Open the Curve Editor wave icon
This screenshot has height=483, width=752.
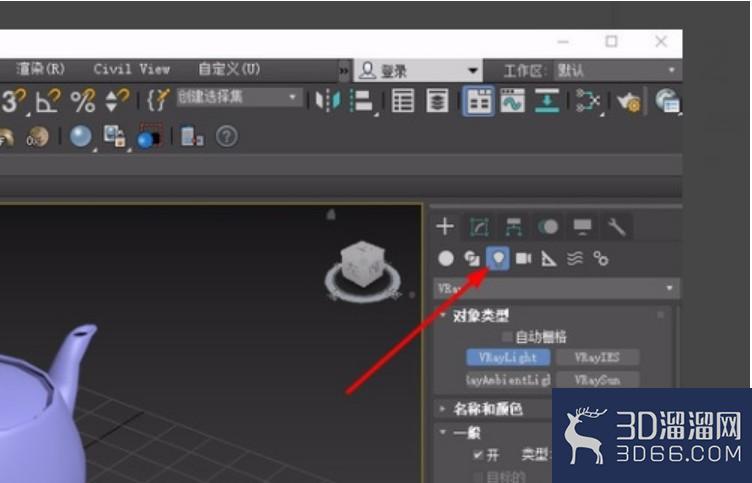(513, 101)
